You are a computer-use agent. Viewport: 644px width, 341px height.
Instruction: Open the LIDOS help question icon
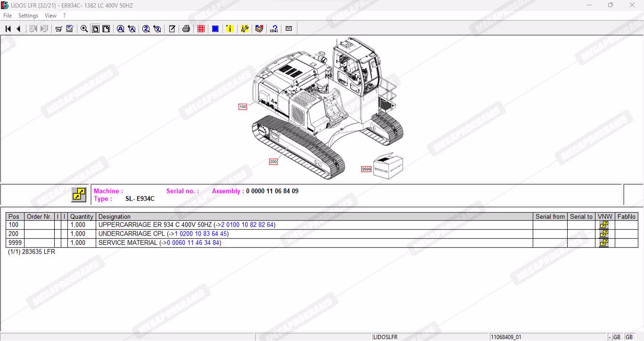point(274,29)
